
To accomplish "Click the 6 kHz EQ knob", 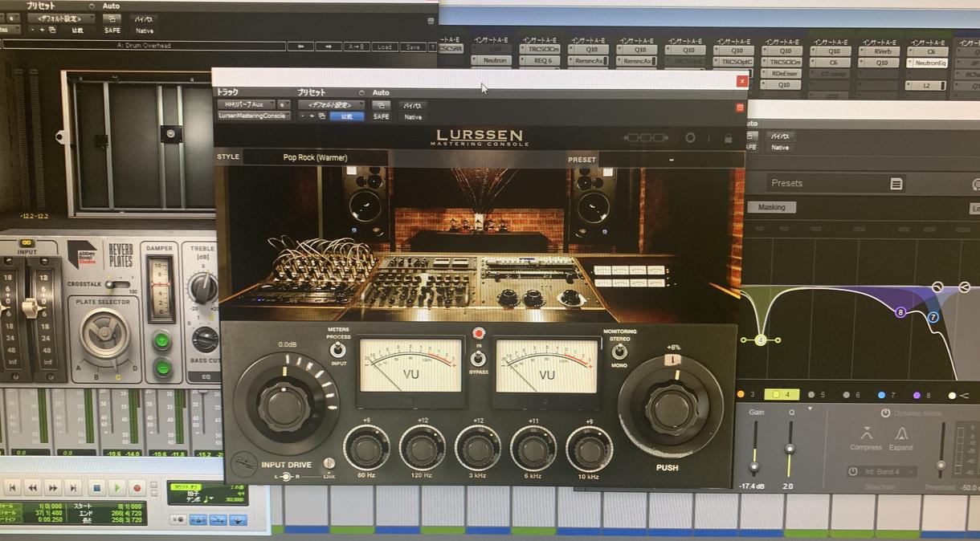I will [533, 449].
